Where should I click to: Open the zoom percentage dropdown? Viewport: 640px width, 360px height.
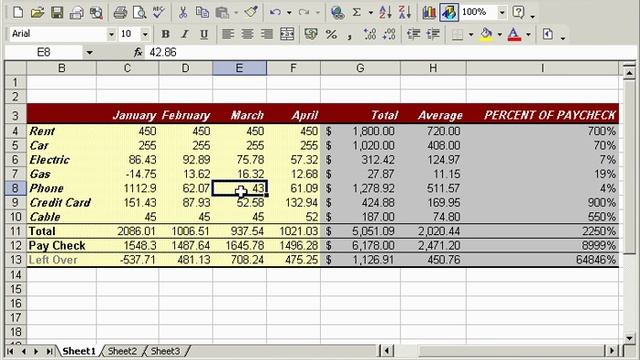click(502, 13)
